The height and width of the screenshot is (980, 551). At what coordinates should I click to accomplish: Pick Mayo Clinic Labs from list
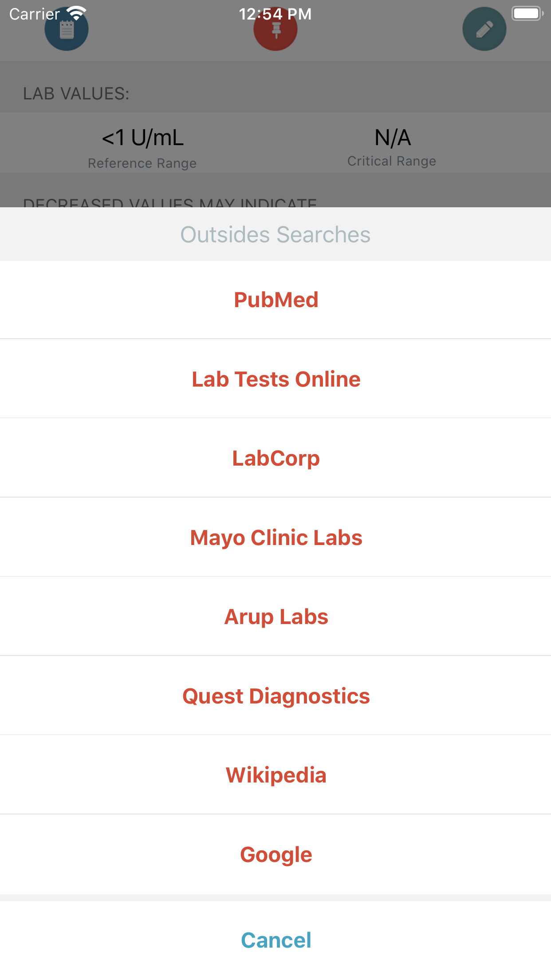pyautogui.click(x=275, y=537)
